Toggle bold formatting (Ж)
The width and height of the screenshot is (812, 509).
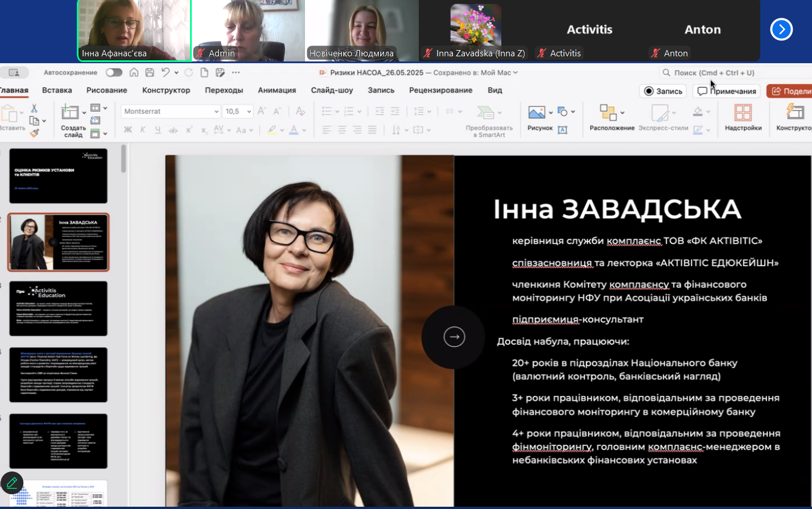coord(128,130)
